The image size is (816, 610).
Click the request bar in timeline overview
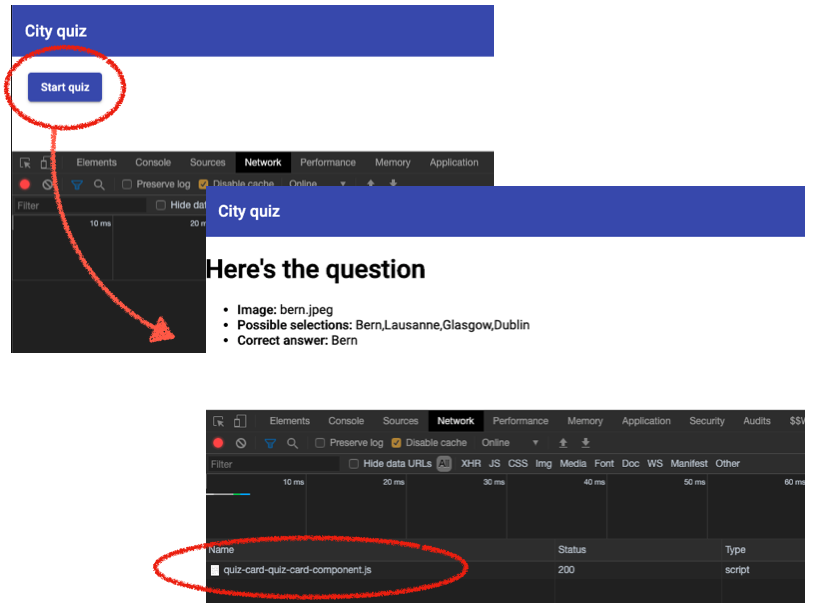[228, 494]
